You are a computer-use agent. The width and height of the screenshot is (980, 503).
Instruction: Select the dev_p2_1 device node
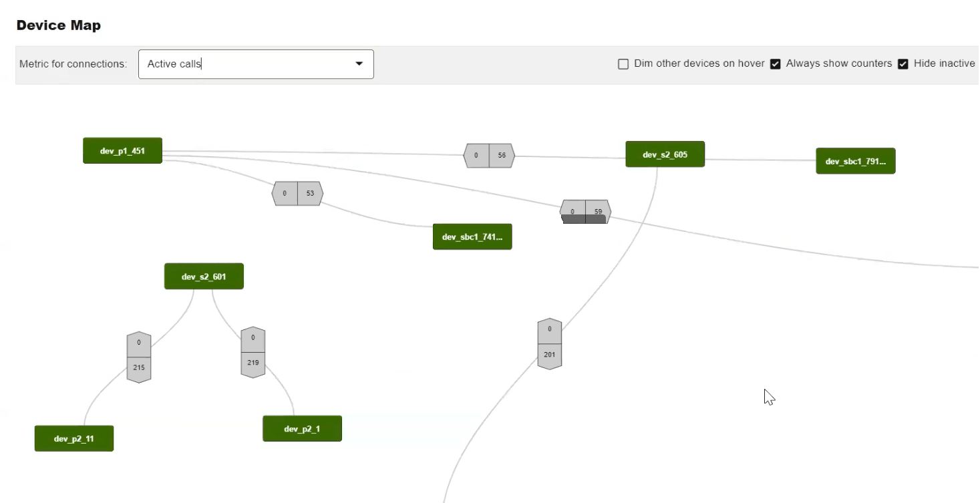click(x=302, y=428)
